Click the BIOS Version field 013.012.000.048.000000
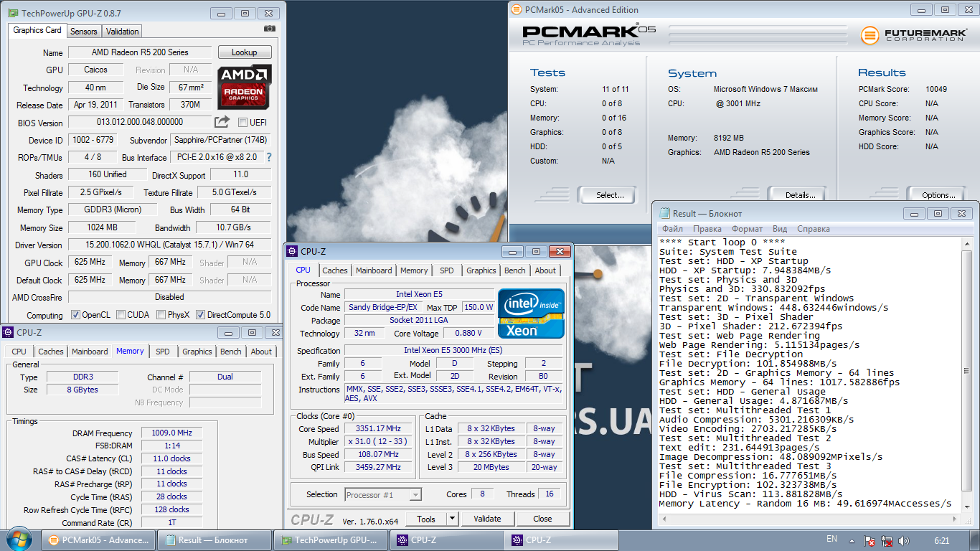The height and width of the screenshot is (551, 980). 140,122
